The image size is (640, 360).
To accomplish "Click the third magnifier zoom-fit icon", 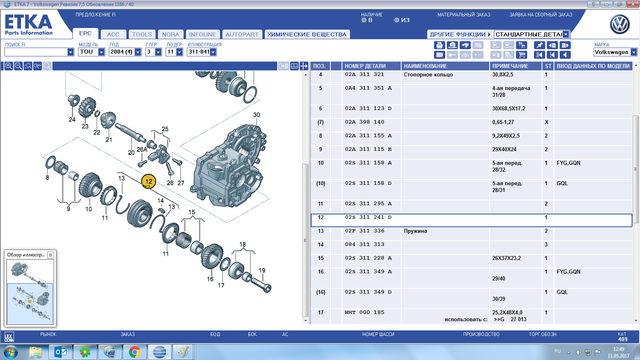I will (28, 66).
